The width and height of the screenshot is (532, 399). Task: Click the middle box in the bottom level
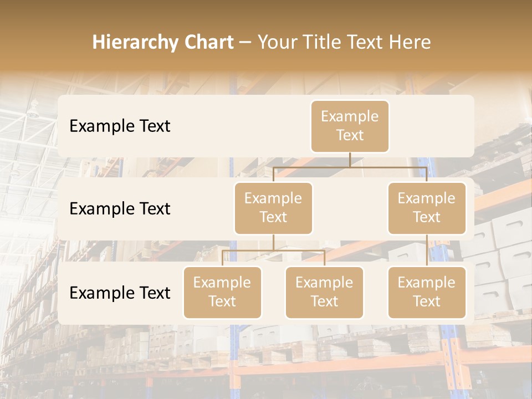[x=324, y=293]
